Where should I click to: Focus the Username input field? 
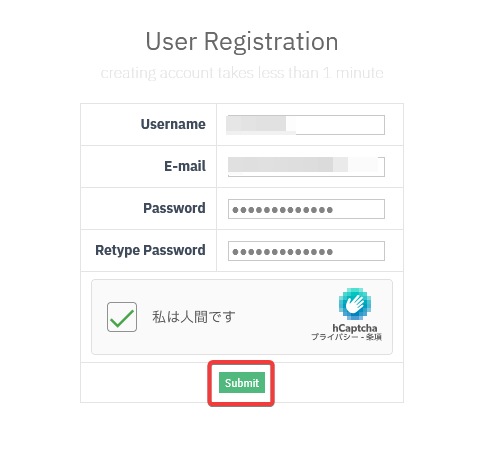pyautogui.click(x=305, y=125)
